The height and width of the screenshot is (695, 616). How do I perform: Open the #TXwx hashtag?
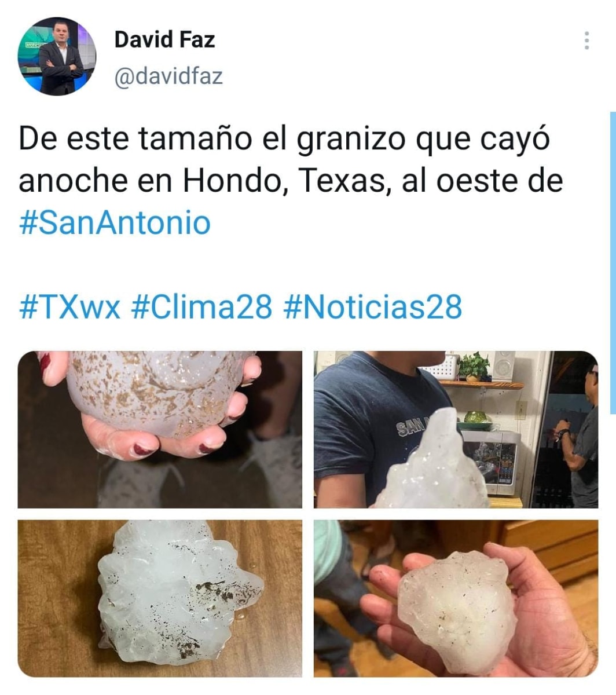(70, 306)
